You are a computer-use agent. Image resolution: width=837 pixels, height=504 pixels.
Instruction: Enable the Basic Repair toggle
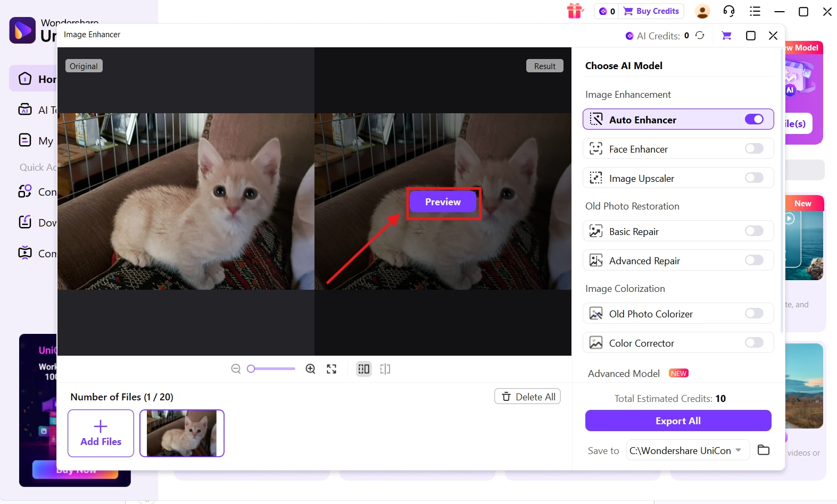click(x=754, y=231)
